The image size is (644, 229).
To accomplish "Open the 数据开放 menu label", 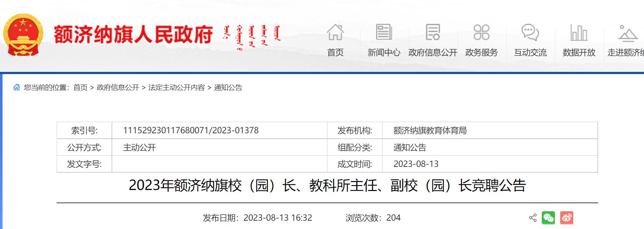I will tap(579, 52).
